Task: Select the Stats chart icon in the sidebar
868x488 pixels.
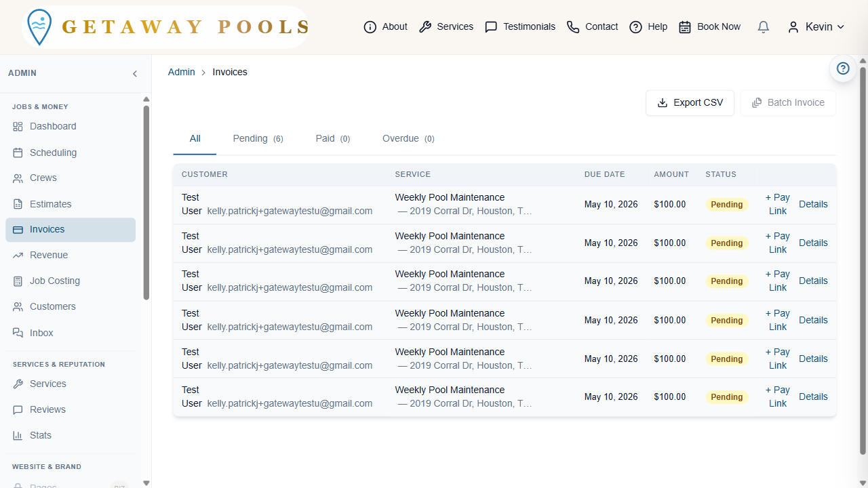Action: pos(18,435)
